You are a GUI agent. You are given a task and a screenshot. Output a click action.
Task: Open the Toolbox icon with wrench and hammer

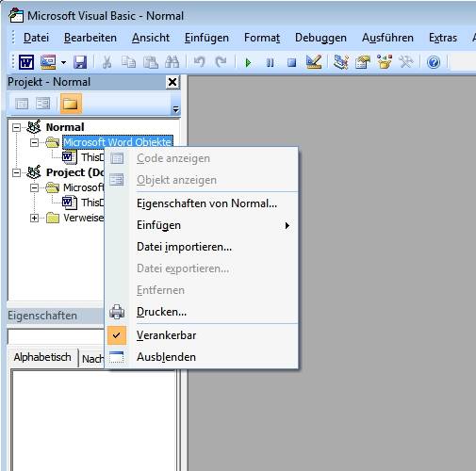(x=406, y=62)
